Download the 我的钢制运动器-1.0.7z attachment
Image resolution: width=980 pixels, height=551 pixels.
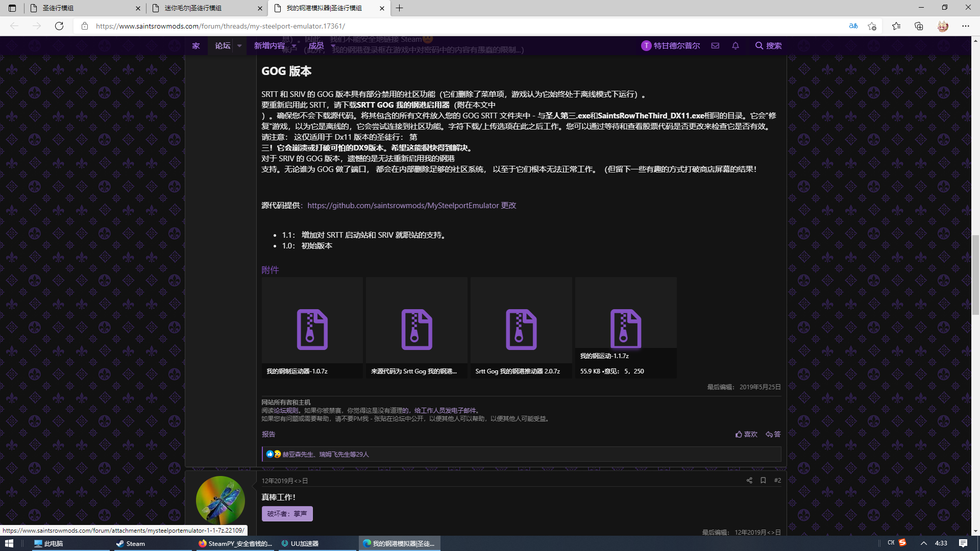coord(312,328)
